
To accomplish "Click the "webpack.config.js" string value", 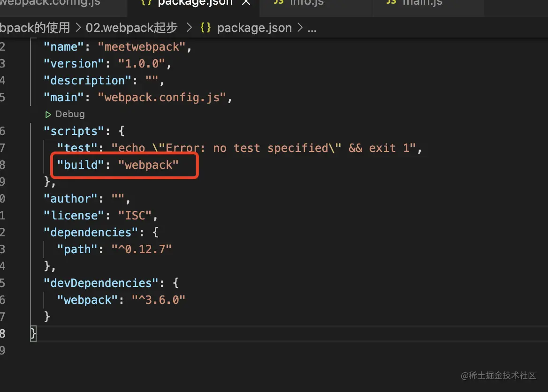I will [x=162, y=98].
